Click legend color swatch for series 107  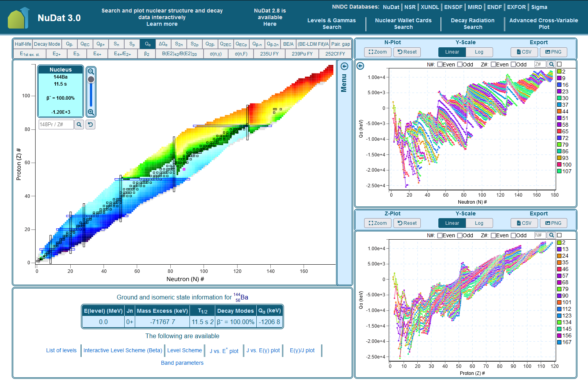[559, 171]
